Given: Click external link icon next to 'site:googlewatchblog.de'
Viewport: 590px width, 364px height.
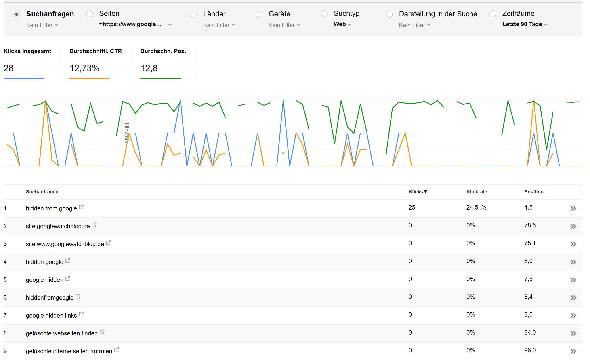Looking at the screenshot, I should 94,225.
